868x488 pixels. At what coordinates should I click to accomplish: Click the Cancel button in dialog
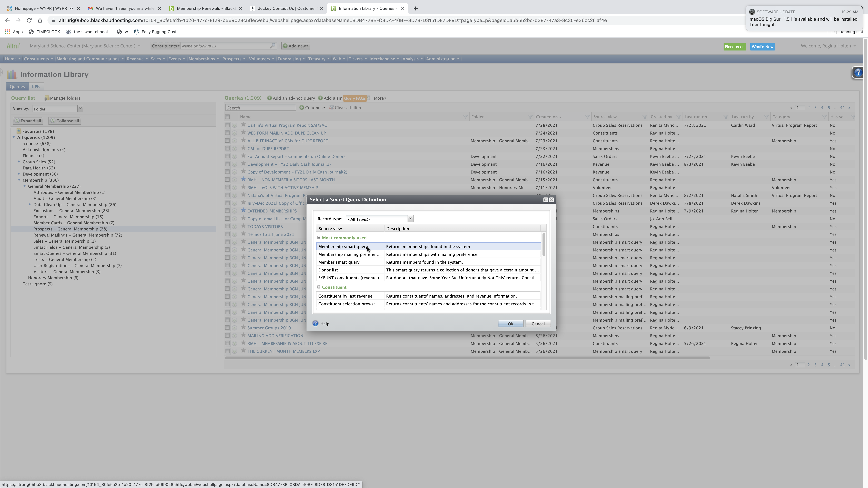[x=538, y=324]
